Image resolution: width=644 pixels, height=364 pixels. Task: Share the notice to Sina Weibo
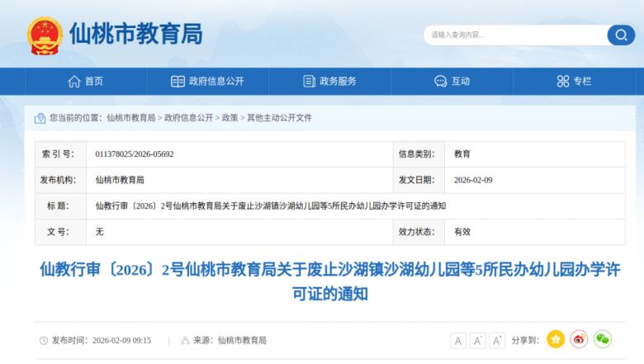(x=579, y=339)
